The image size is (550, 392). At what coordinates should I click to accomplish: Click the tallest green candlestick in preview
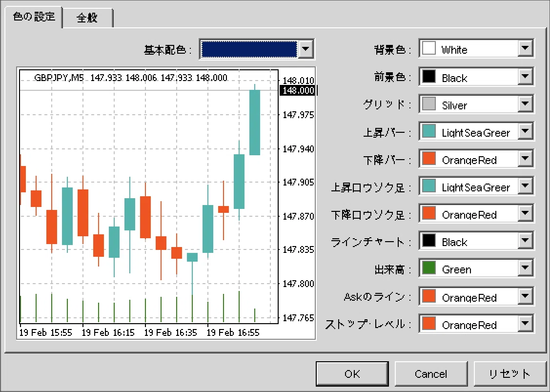tap(255, 122)
